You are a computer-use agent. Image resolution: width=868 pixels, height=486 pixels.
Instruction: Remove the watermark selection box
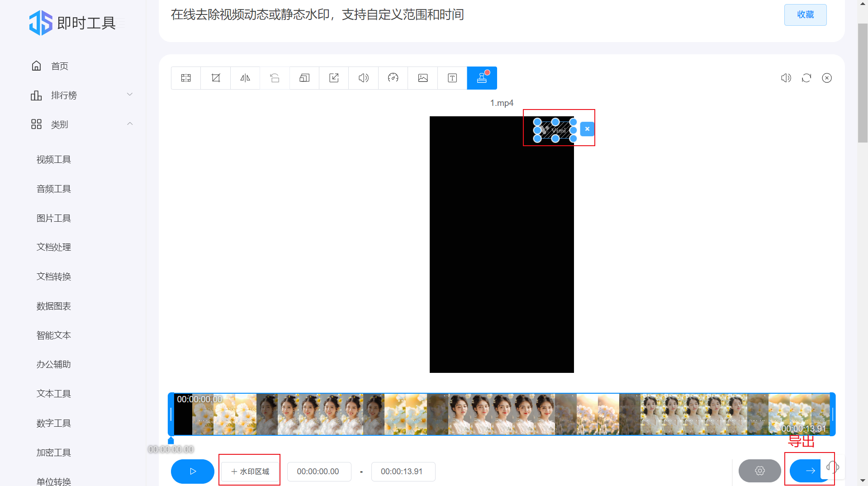[587, 129]
